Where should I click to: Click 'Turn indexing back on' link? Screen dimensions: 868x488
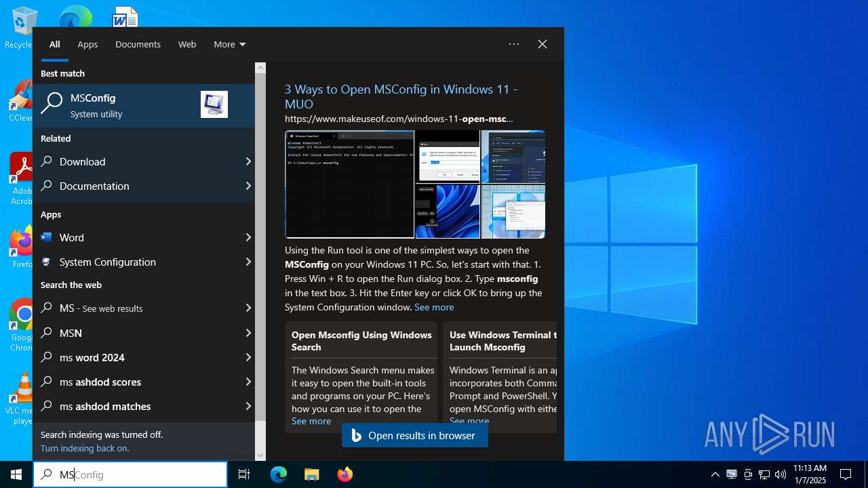[85, 448]
